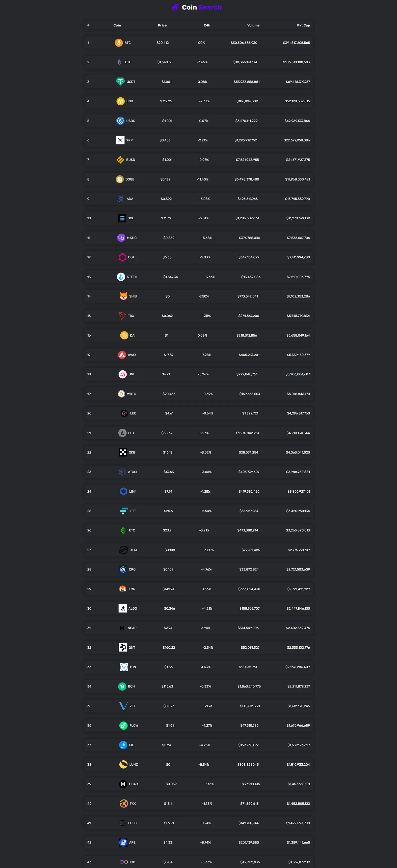Open the Coin Search header title

[x=202, y=7]
